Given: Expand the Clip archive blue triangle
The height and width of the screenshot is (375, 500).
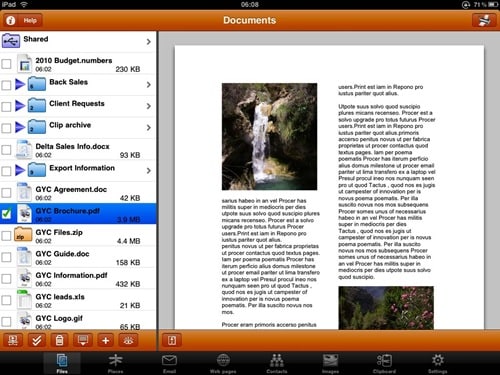Looking at the screenshot, I should tap(20, 127).
